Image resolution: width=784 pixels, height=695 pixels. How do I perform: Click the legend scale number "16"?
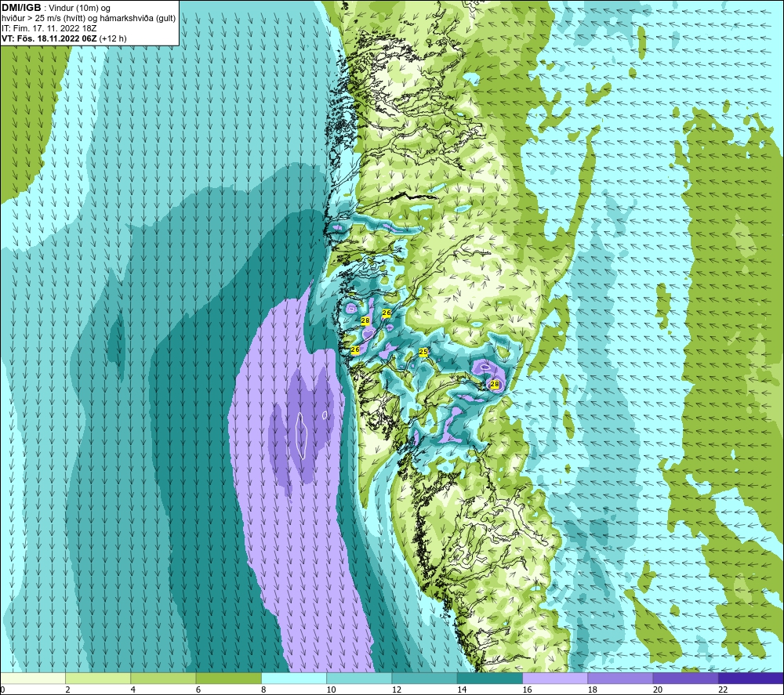click(527, 690)
